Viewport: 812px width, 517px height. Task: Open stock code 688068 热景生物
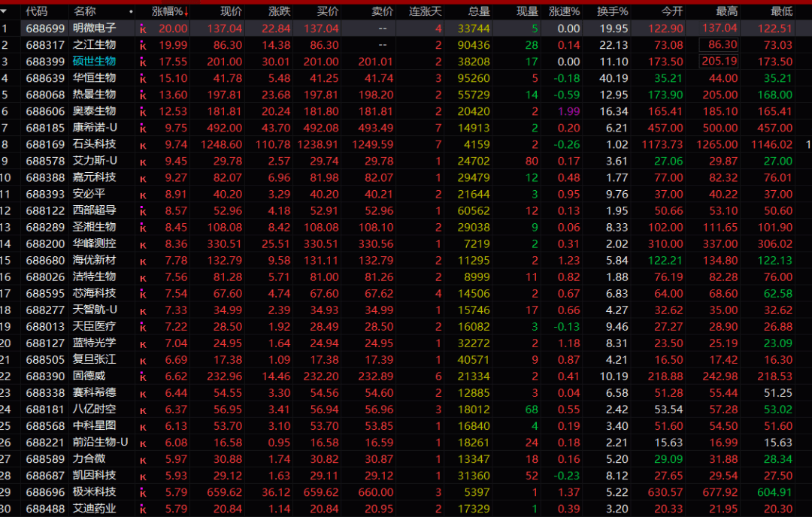pyautogui.click(x=45, y=95)
